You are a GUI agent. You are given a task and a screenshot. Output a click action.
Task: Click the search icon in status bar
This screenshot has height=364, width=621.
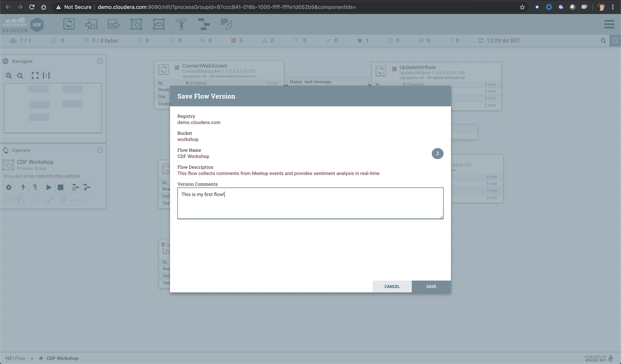click(603, 41)
